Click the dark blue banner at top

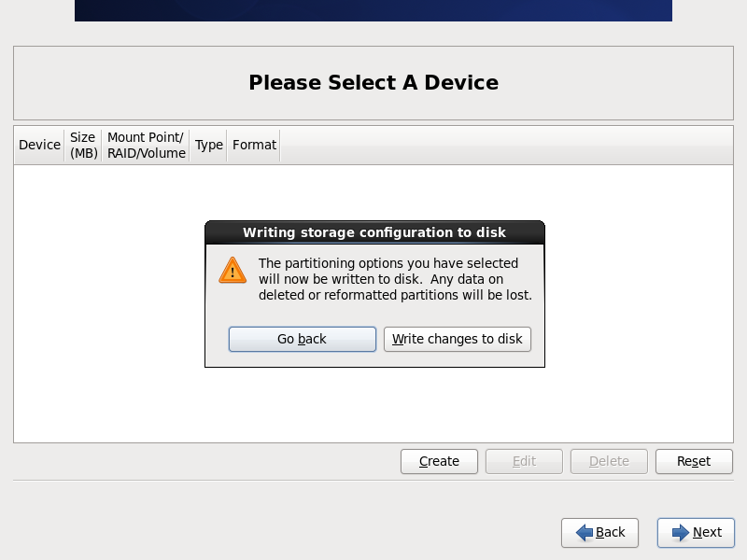(x=373, y=10)
